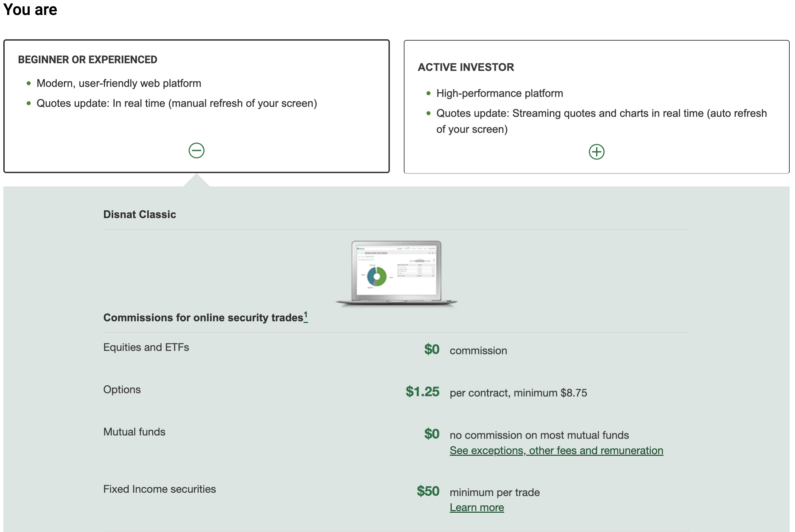The image size is (795, 532).
Task: Click the BEGINNER OR EXPERIENCED title
Action: (x=88, y=60)
